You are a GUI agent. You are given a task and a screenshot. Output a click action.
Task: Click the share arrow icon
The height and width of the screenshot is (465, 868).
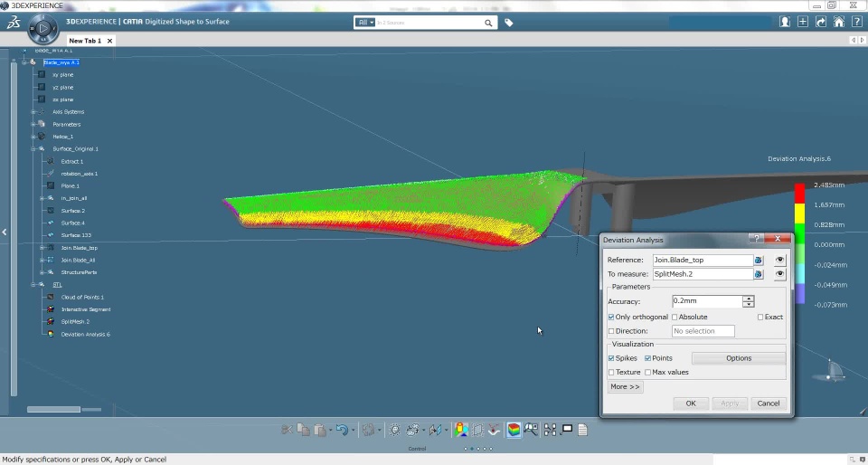821,22
